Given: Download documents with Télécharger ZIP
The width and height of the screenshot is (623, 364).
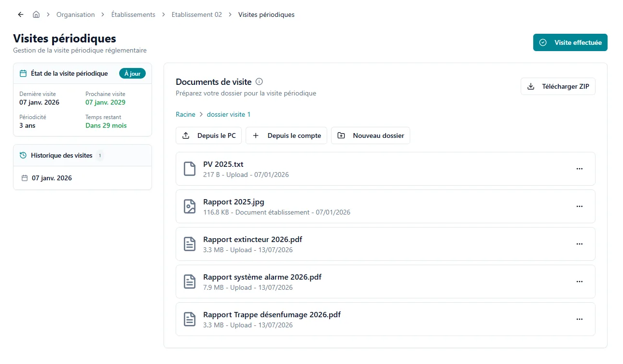Looking at the screenshot, I should click(558, 86).
